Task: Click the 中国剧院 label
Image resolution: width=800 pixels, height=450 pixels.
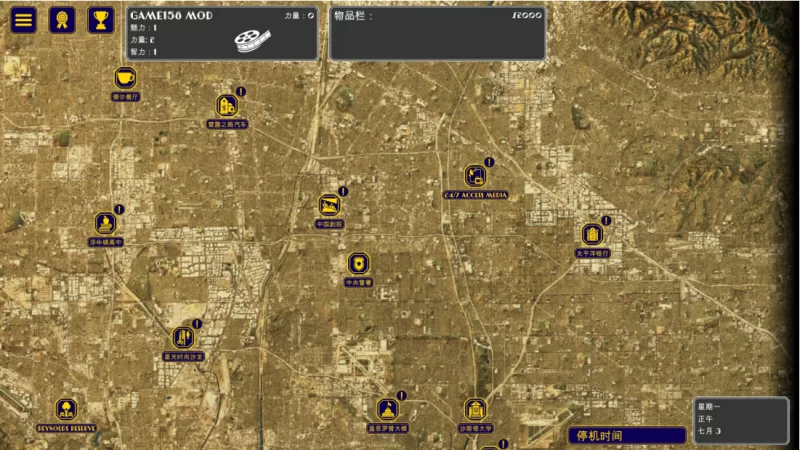Action: (x=329, y=224)
